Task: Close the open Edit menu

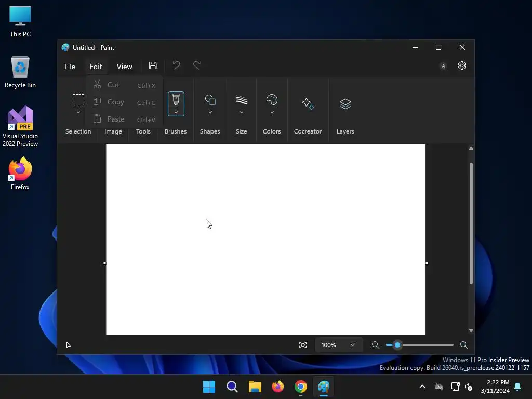Action: click(x=96, y=66)
